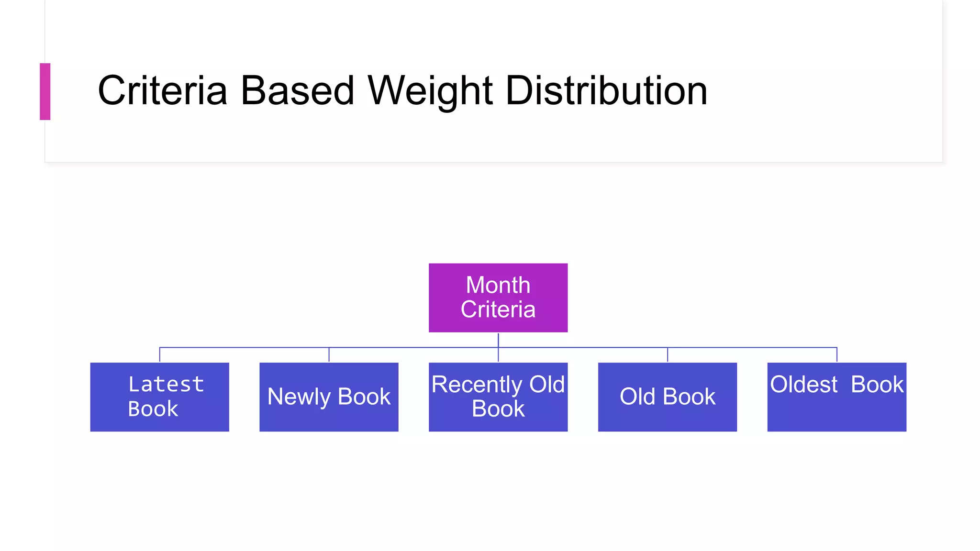Click the word Month in purple box
The height and width of the screenshot is (551, 980).
coord(498,285)
